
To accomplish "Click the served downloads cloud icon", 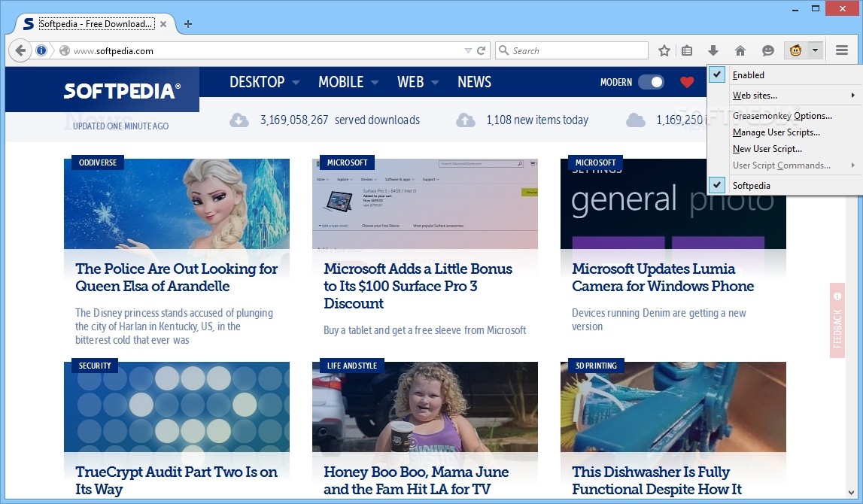I will tap(239, 120).
